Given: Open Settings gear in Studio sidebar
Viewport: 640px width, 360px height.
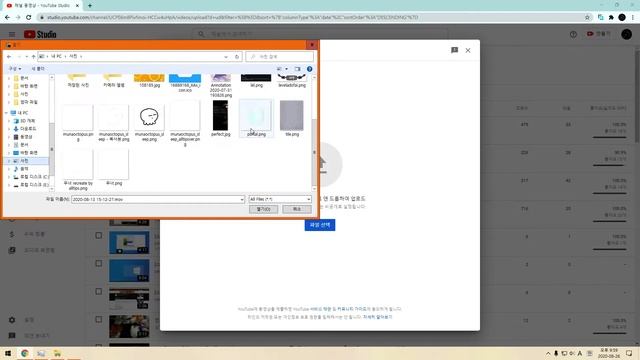Looking at the screenshot, I should point(12,320).
